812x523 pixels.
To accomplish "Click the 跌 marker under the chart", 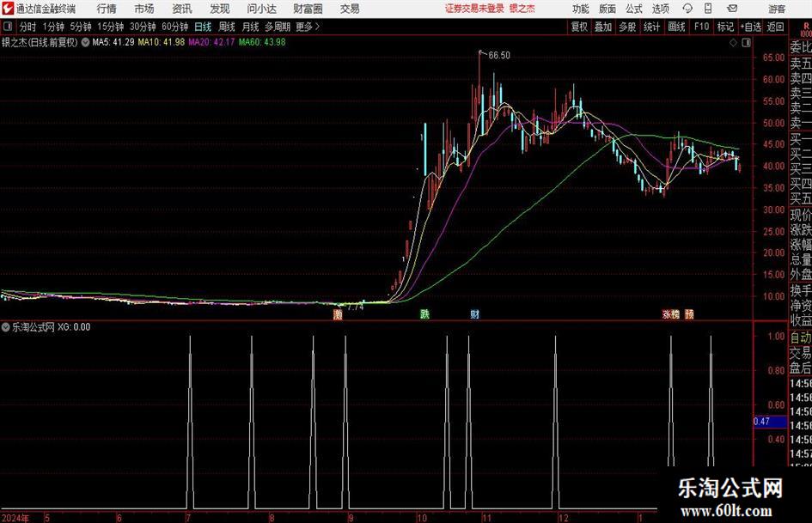I will (424, 313).
